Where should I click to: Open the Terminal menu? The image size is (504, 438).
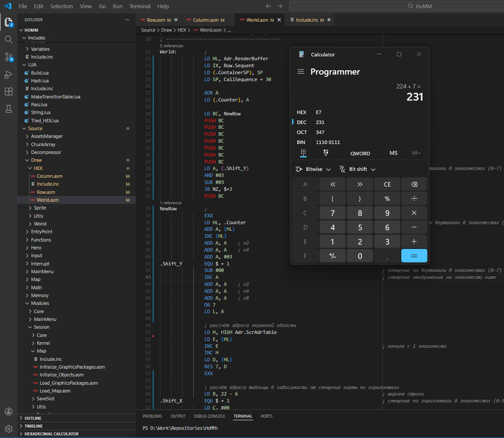coord(140,7)
